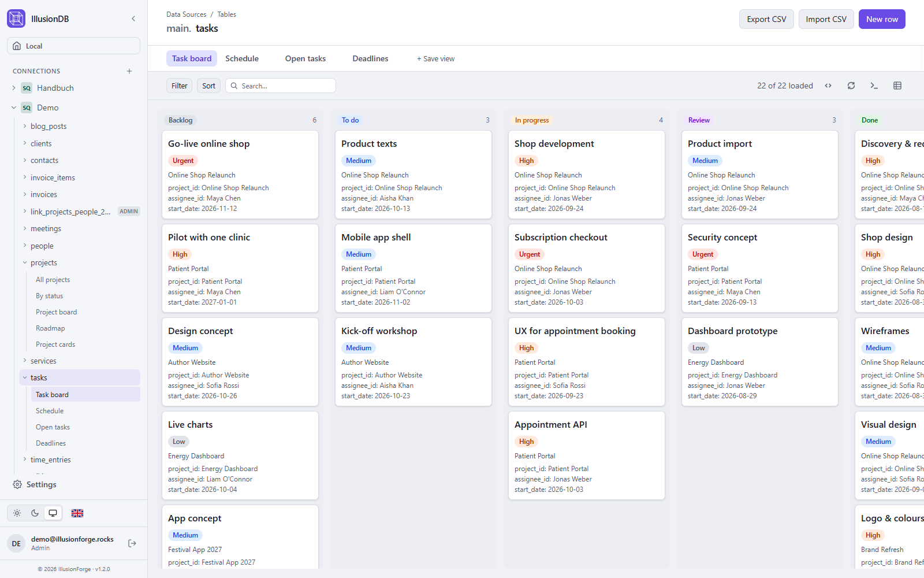Select the Task board tab

click(x=192, y=58)
